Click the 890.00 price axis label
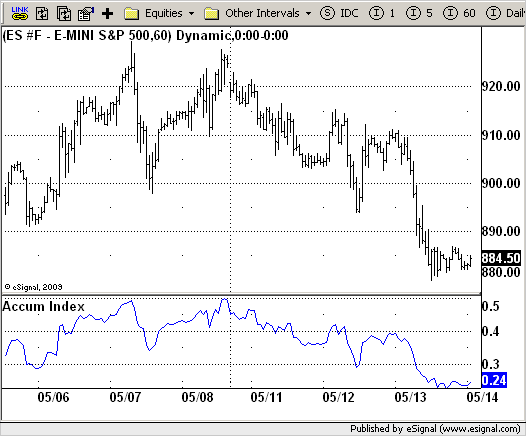Image resolution: width=526 pixels, height=436 pixels. click(501, 231)
